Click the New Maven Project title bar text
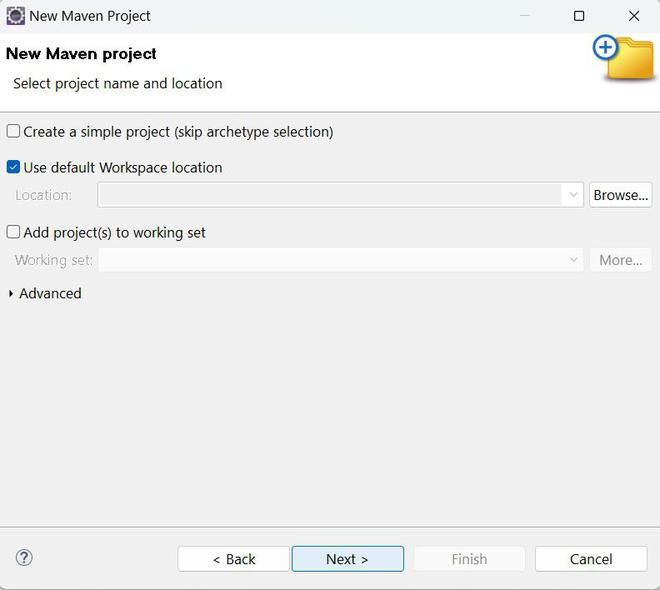660x590 pixels. [x=90, y=16]
